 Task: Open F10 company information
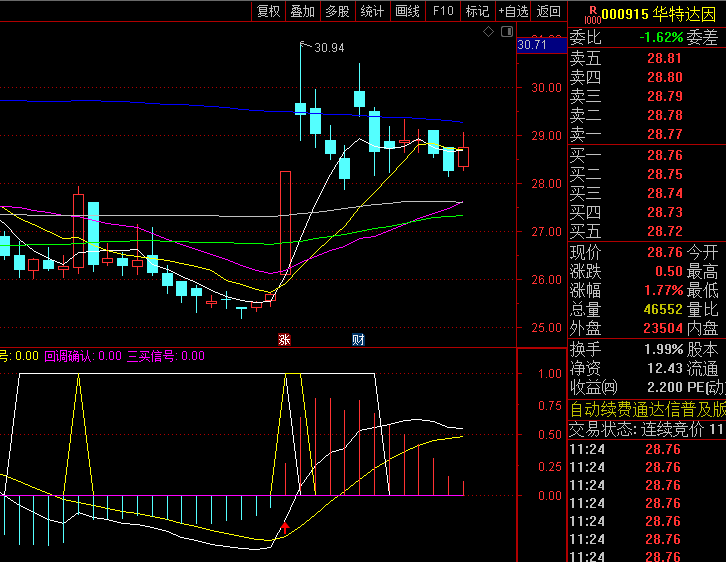(442, 11)
